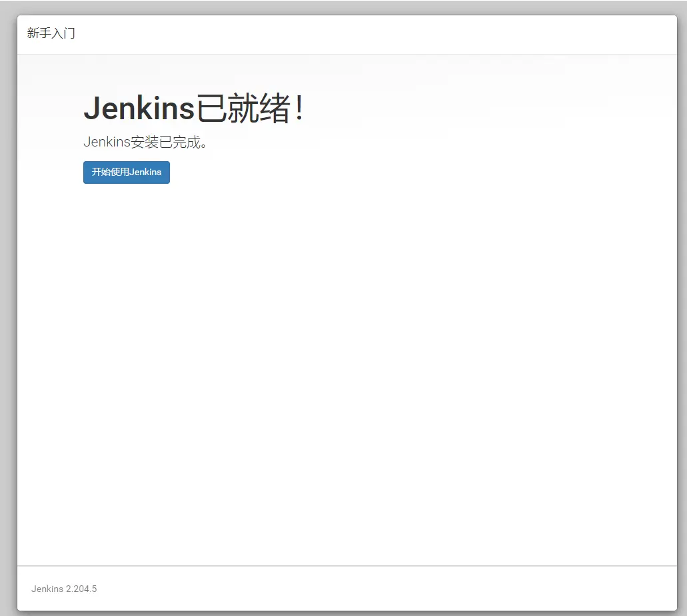Click the Jenkins安装已完成。 message
This screenshot has height=616, width=687.
[x=145, y=142]
